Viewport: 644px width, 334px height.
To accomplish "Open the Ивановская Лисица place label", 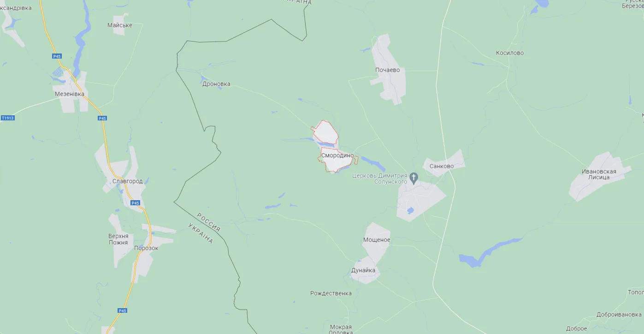I will pyautogui.click(x=599, y=174).
